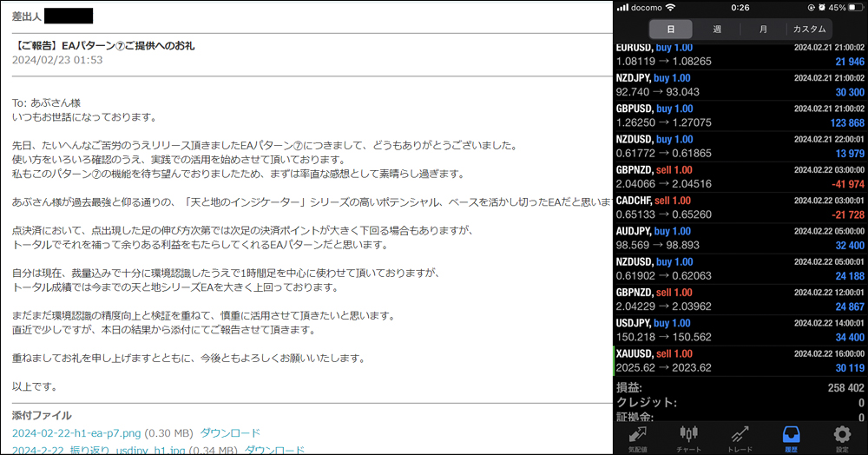Viewport: 868px width, 455px height.
Task: Select the 月 period tab
Action: point(763,29)
